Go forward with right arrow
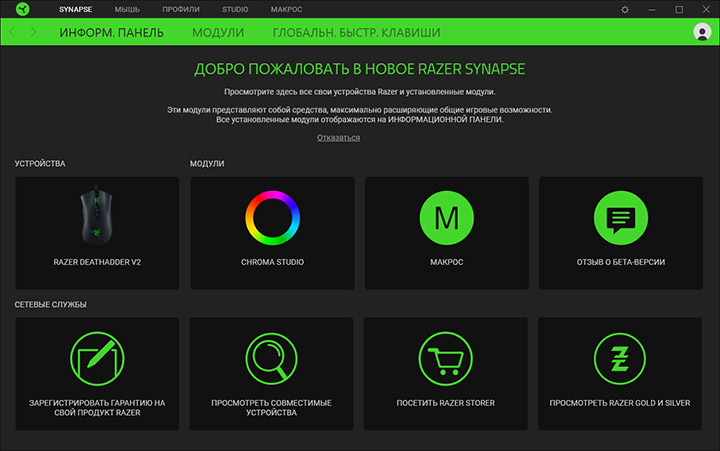Viewport: 720px width, 451px height. pyautogui.click(x=33, y=32)
